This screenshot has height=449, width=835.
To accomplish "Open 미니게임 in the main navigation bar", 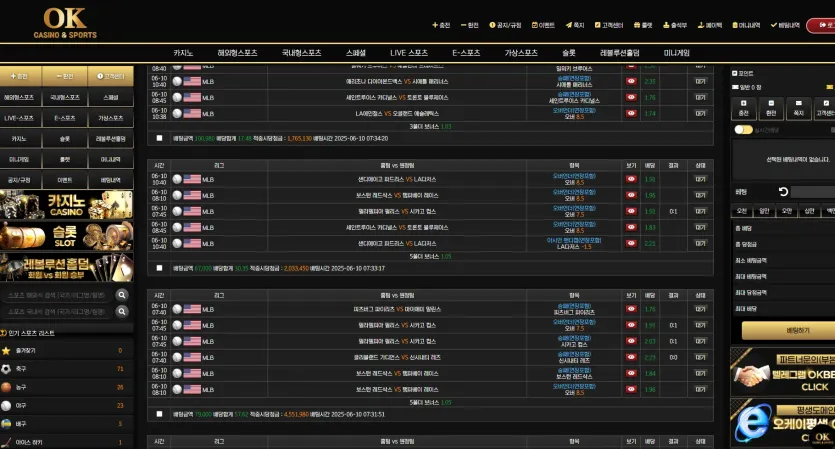I will point(676,53).
